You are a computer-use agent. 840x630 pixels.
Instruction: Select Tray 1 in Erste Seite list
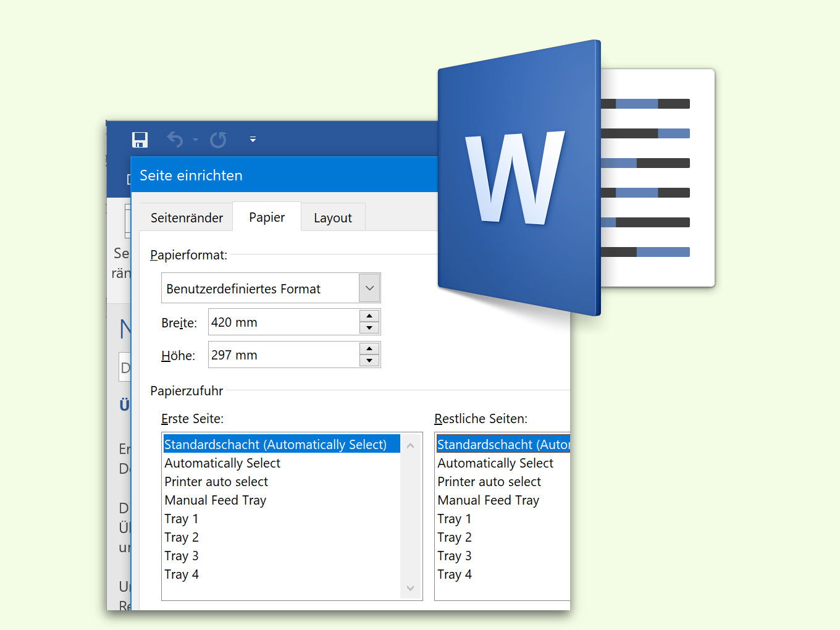282,518
